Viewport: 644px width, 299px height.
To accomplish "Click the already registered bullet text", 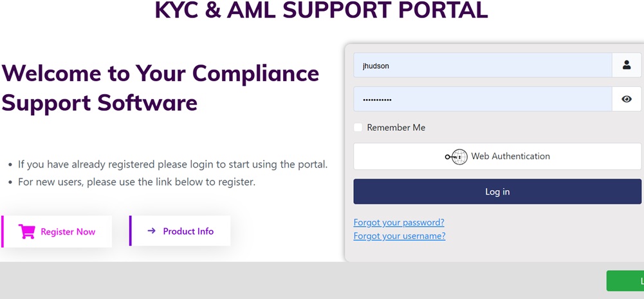I will coord(172,164).
